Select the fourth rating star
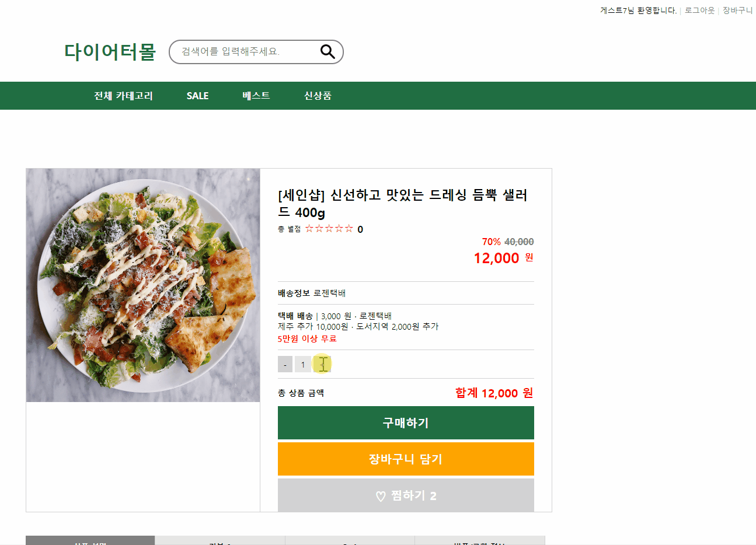This screenshot has height=545, width=756. tap(339, 229)
